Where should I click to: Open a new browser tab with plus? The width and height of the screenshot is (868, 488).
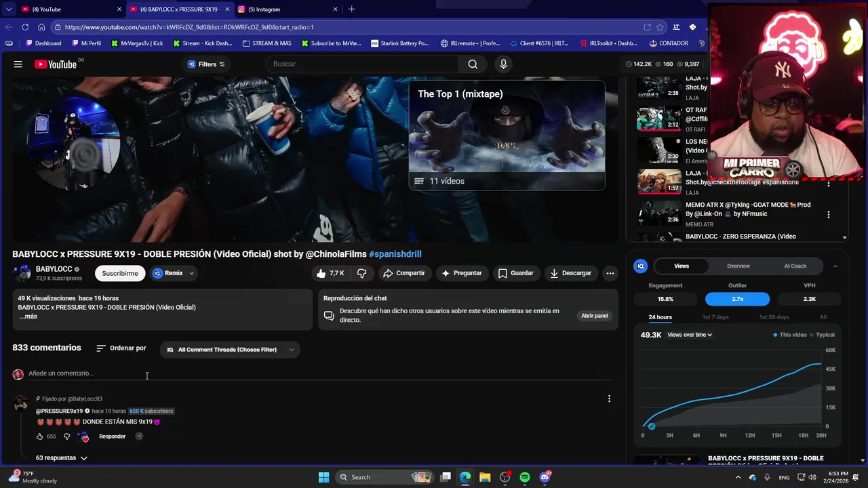coord(351,9)
